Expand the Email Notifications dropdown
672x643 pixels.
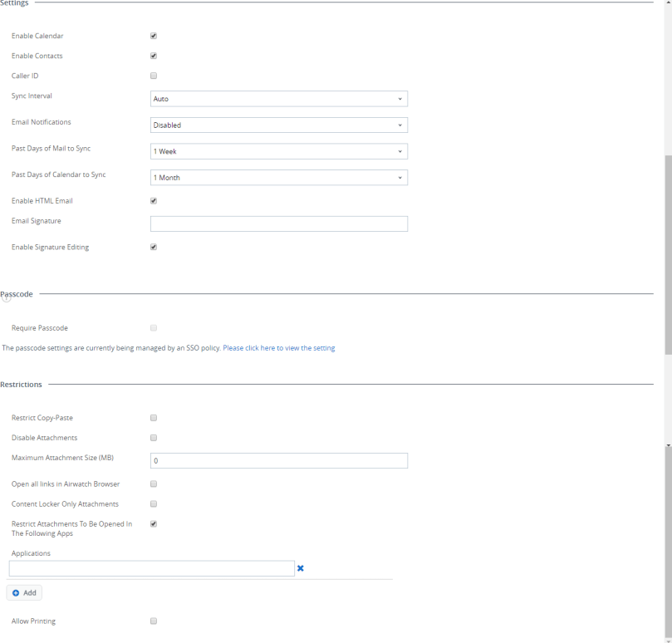[278, 125]
